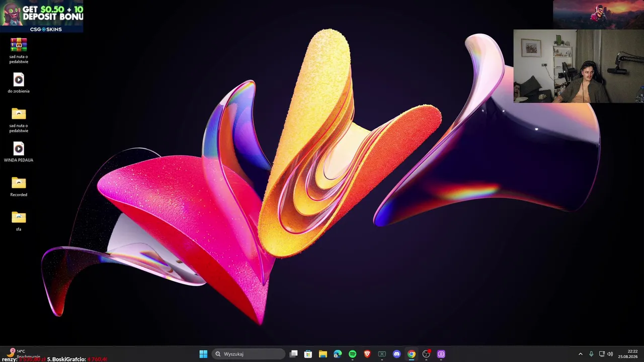Open the clock showing 22:22
The image size is (644, 362).
[x=629, y=354]
